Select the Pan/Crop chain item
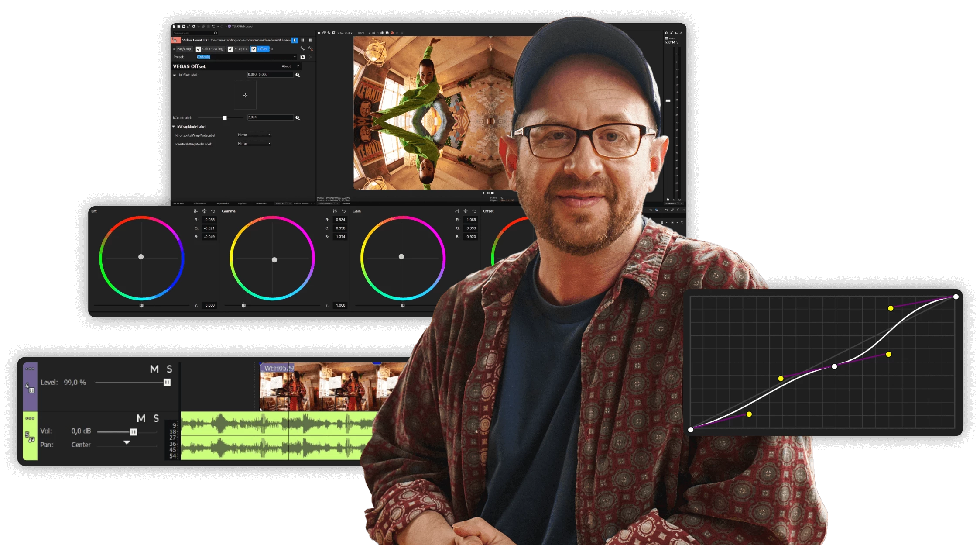The width and height of the screenshot is (980, 545). point(183,49)
